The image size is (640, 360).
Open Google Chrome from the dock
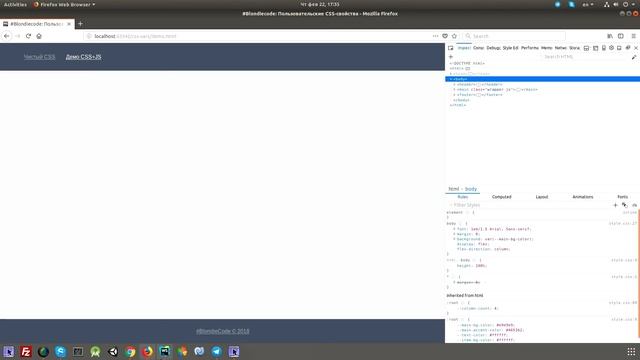[130, 351]
